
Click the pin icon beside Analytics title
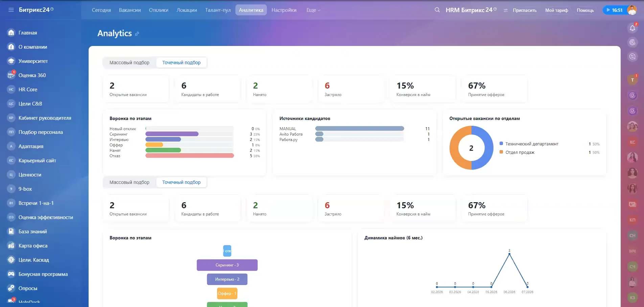coord(137,33)
